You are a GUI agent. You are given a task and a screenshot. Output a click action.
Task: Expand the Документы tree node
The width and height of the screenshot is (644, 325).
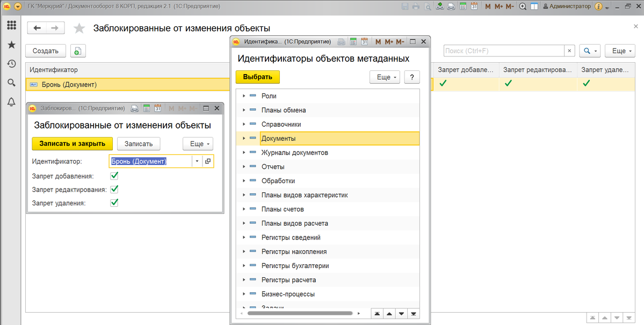point(244,139)
